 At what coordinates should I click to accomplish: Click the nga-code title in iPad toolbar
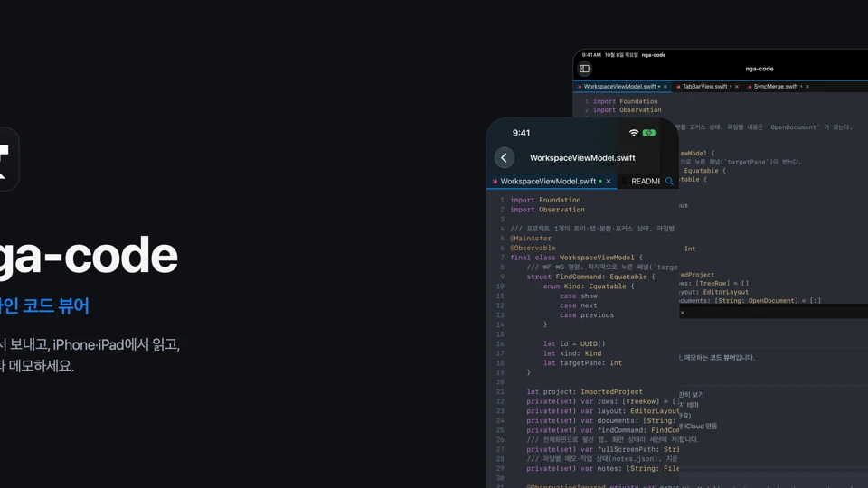pos(759,69)
